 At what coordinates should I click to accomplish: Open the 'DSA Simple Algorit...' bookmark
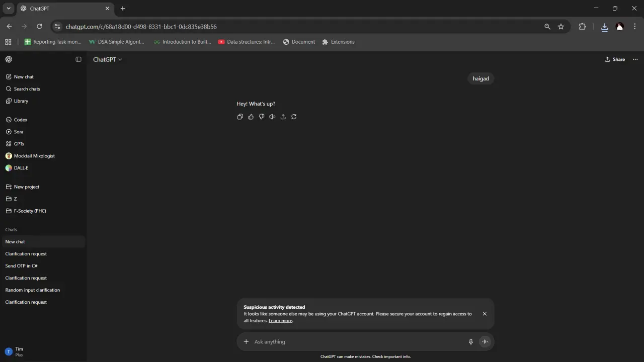(117, 42)
